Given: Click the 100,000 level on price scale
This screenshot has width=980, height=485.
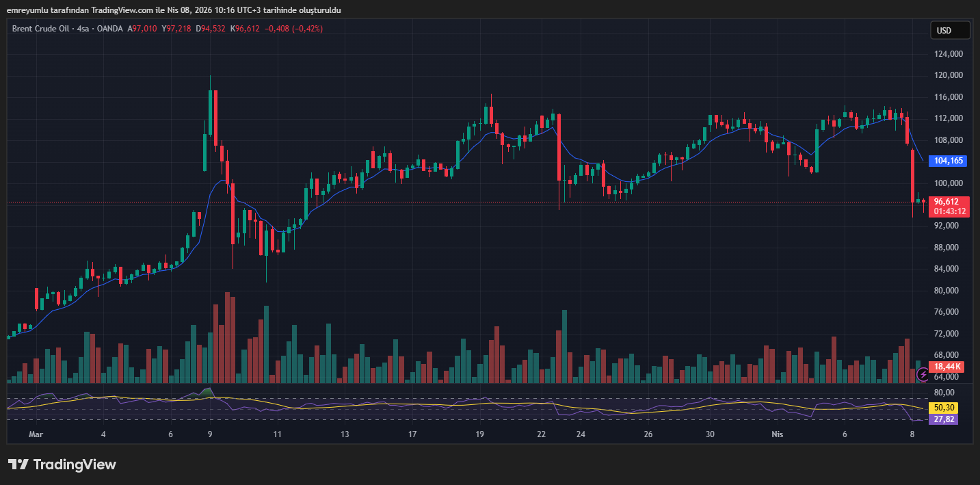Looking at the screenshot, I should (x=949, y=183).
